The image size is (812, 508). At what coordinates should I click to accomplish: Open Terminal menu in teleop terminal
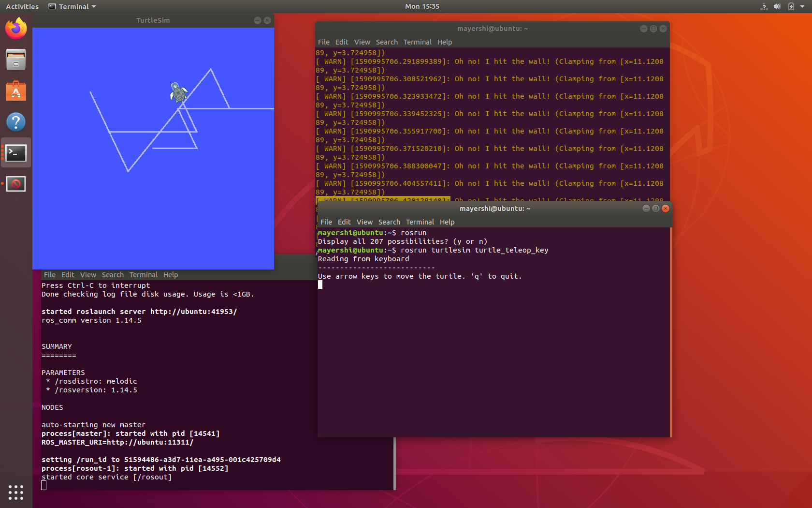tap(420, 222)
